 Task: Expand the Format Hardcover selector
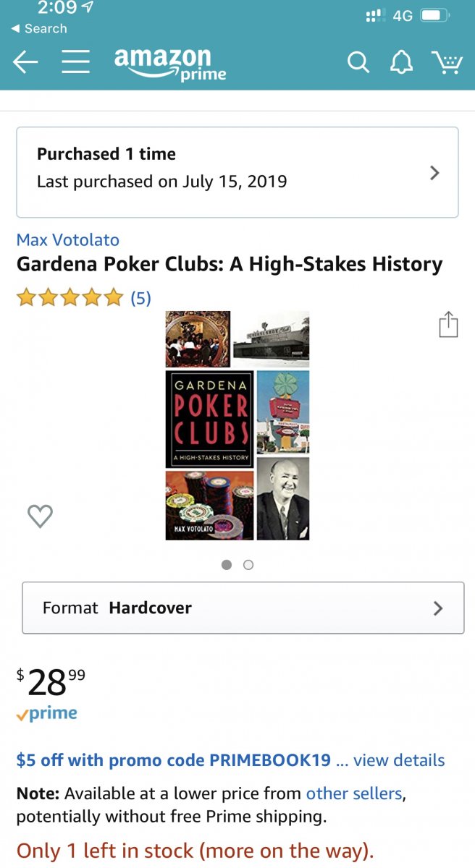243,608
